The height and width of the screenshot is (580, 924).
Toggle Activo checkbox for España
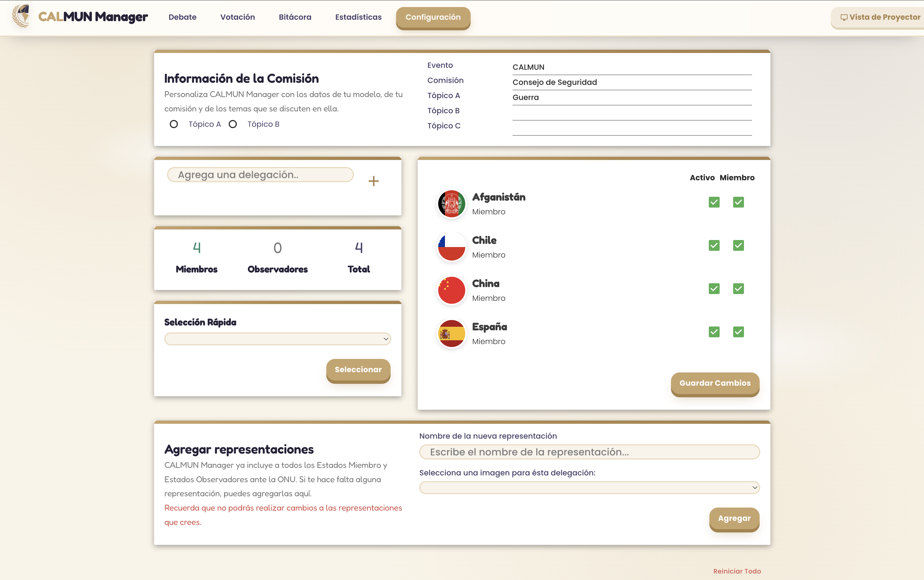[714, 332]
